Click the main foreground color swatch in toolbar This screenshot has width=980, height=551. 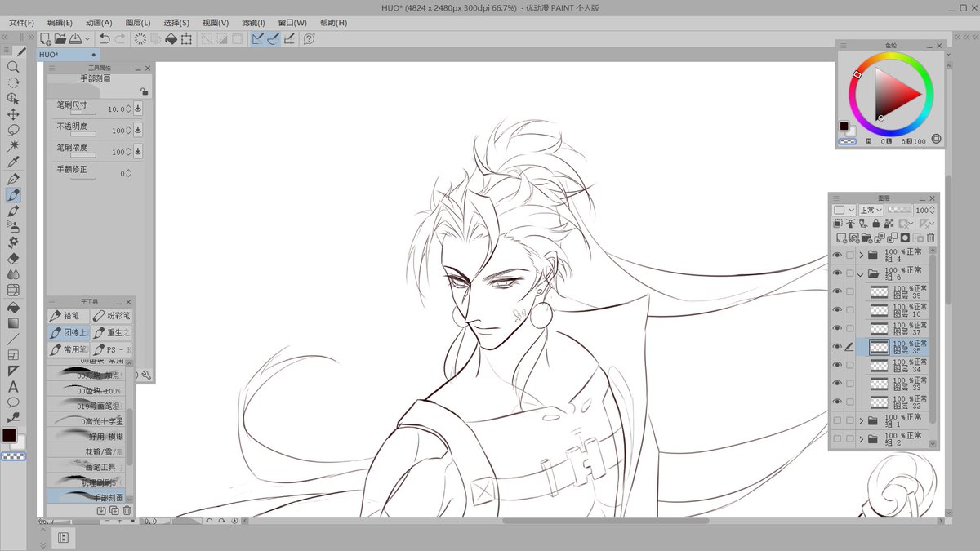[x=9, y=435]
